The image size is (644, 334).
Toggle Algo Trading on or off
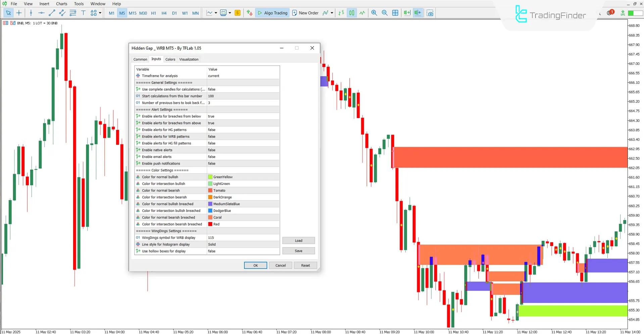point(272,13)
